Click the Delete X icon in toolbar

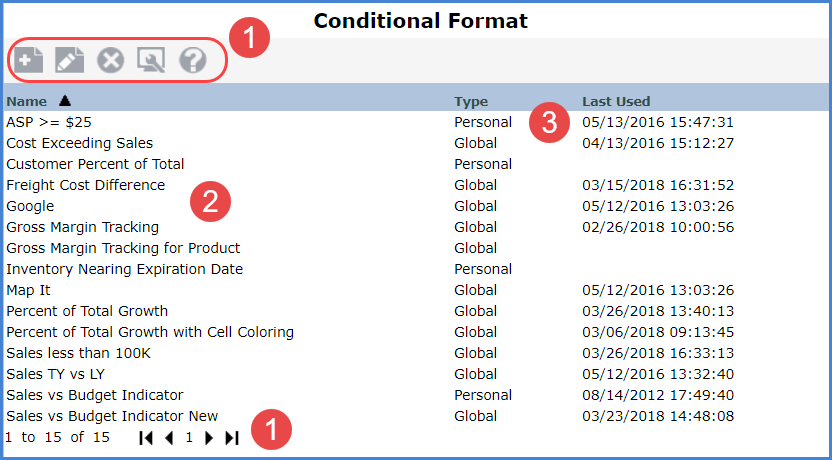[x=110, y=61]
